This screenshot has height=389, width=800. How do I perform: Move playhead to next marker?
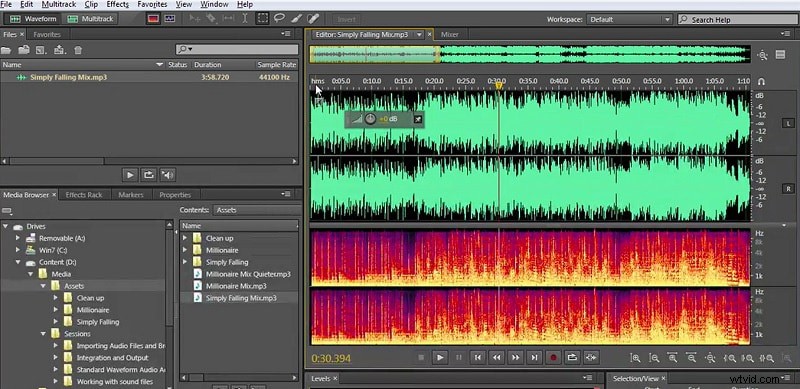(x=534, y=358)
